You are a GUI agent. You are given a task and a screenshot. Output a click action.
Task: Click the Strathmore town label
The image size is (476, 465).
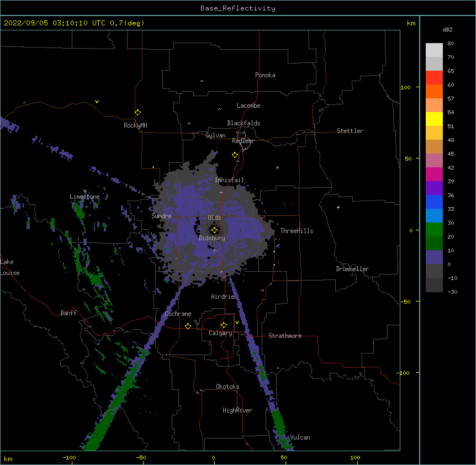pyautogui.click(x=285, y=336)
